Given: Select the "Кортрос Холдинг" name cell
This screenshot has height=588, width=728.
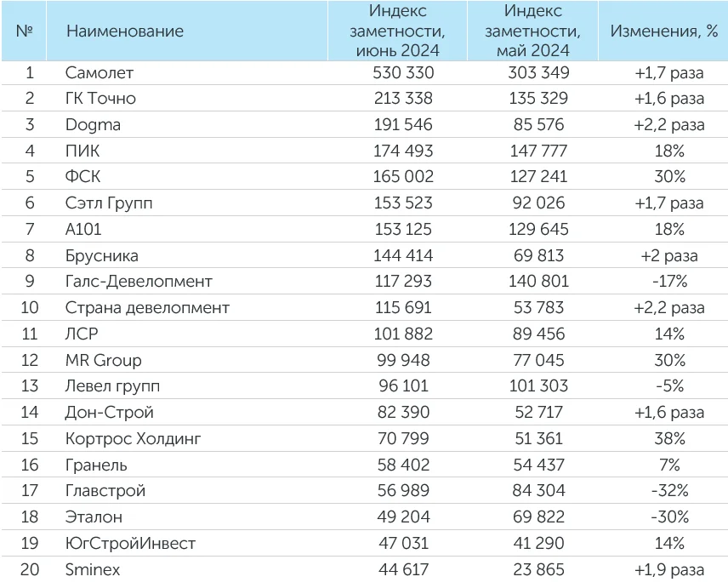Looking at the screenshot, I should (x=133, y=439).
